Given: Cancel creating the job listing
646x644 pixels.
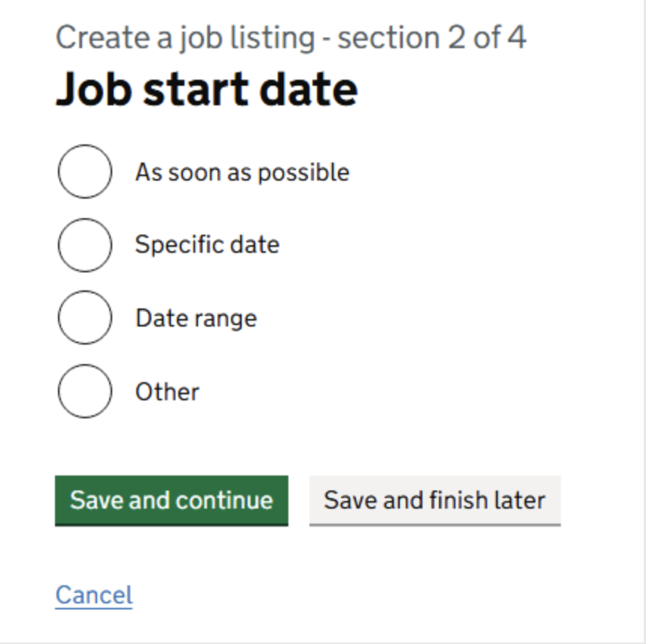Looking at the screenshot, I should click(x=93, y=594).
